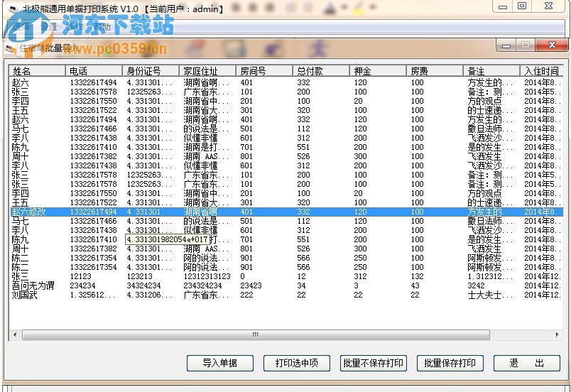Click the 导入单据 import button
The width and height of the screenshot is (571, 392).
point(220,363)
